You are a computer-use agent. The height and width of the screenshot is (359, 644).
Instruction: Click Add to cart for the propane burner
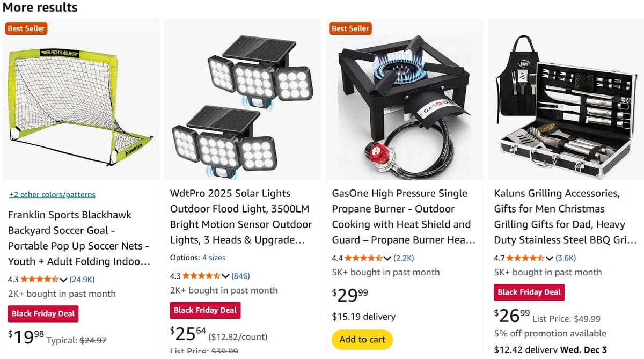click(x=362, y=340)
